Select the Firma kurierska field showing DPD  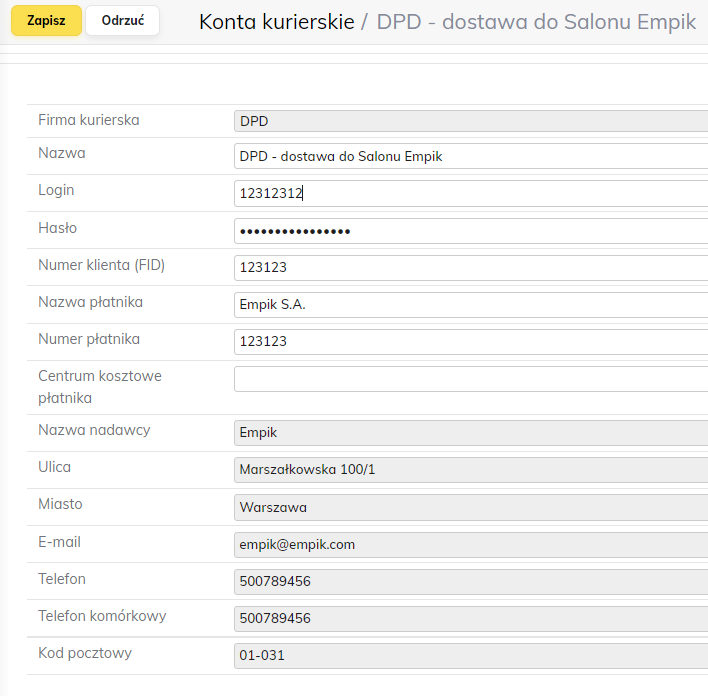(x=470, y=121)
